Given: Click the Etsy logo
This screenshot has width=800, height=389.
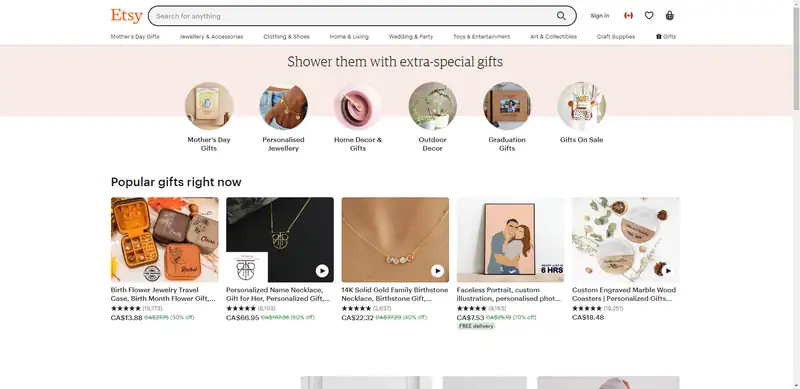Looking at the screenshot, I should tap(127, 16).
